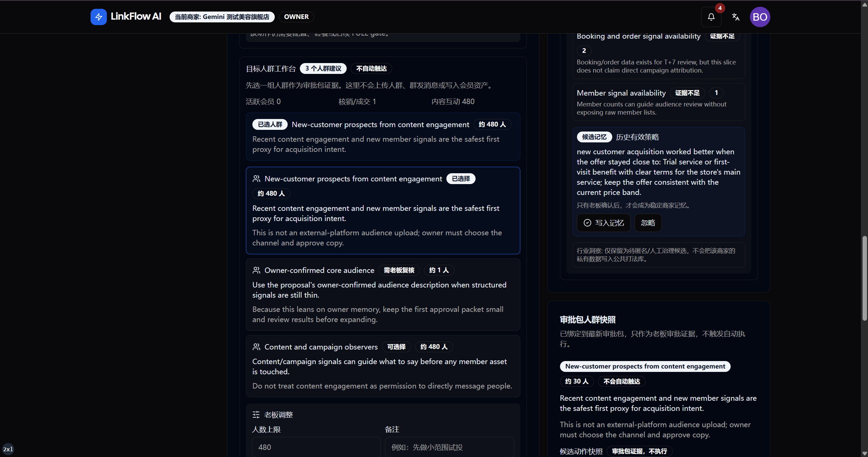Click the 已选人群 summary card
The height and width of the screenshot is (457, 868).
[383, 137]
